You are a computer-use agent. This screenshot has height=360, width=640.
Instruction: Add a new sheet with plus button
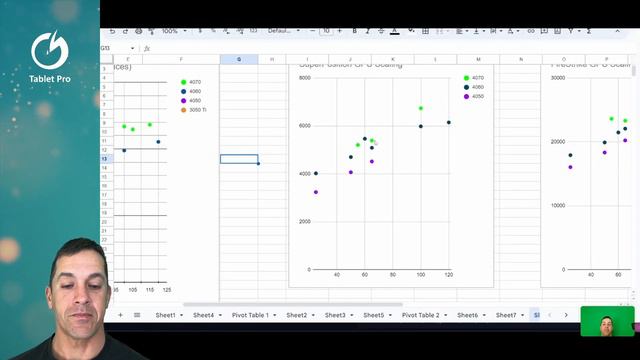pyautogui.click(x=120, y=315)
